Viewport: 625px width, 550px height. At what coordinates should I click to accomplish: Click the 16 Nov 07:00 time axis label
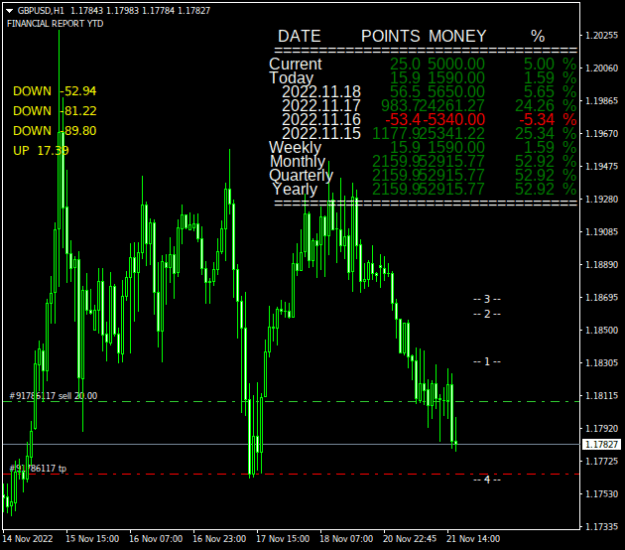coord(156,539)
